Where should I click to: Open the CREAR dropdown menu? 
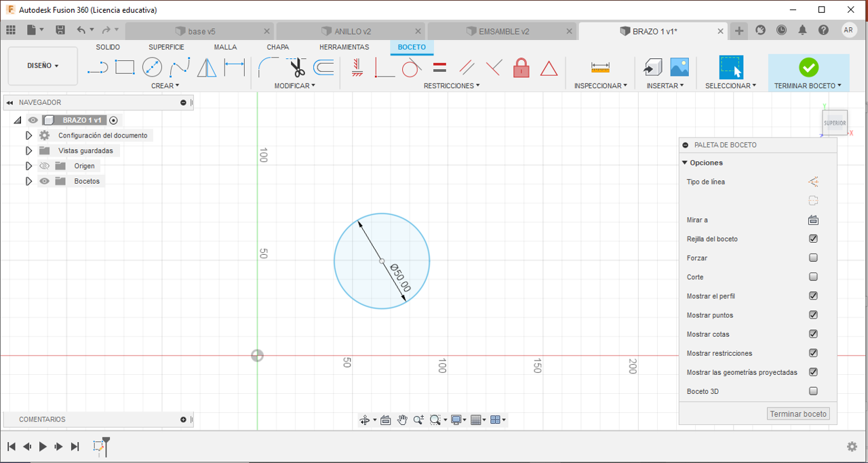pyautogui.click(x=165, y=85)
